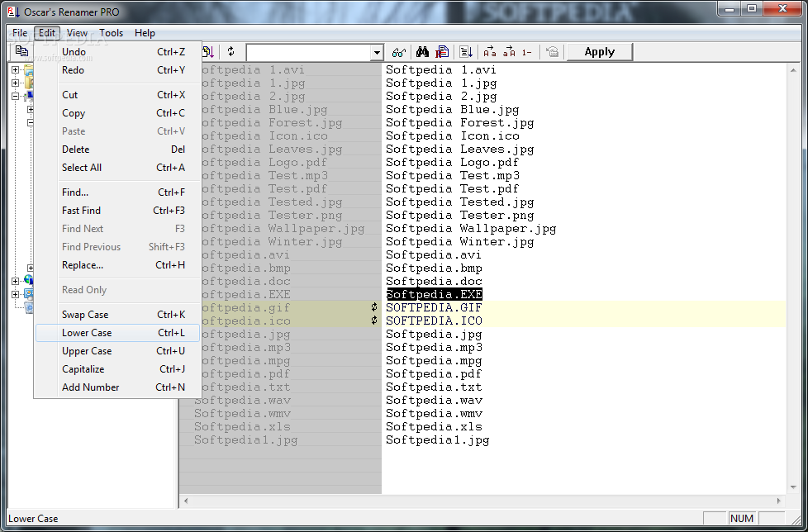Choose Select All from the menu

point(117,168)
